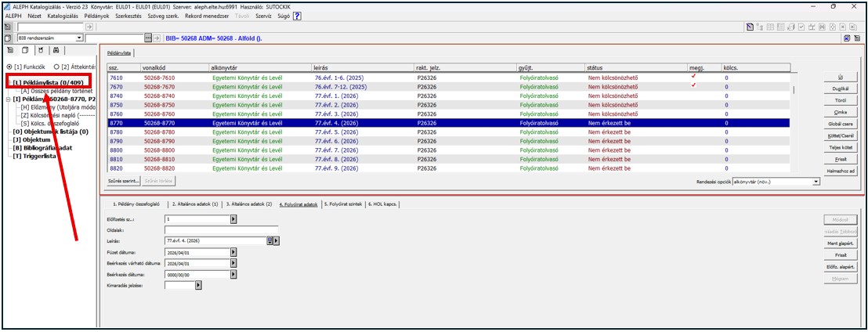Collapse the [I] Példány tree node expander

[8, 99]
